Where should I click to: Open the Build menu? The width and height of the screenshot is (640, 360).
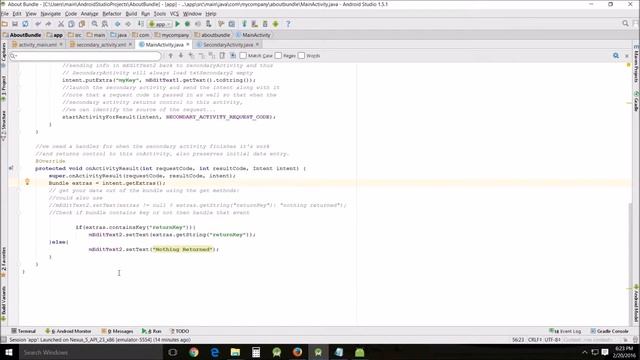click(131, 14)
